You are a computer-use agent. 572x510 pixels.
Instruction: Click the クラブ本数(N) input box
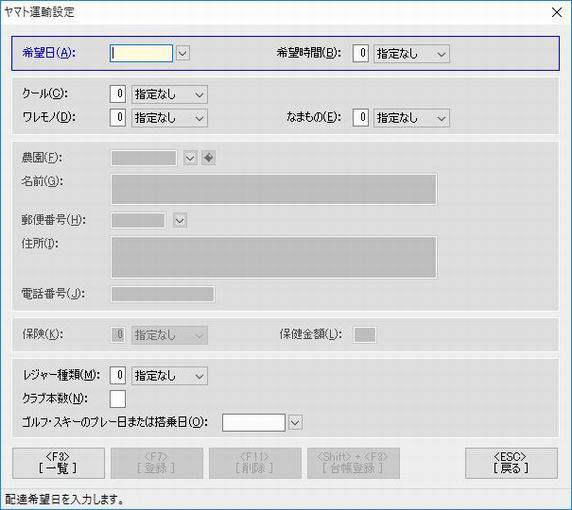coord(118,399)
